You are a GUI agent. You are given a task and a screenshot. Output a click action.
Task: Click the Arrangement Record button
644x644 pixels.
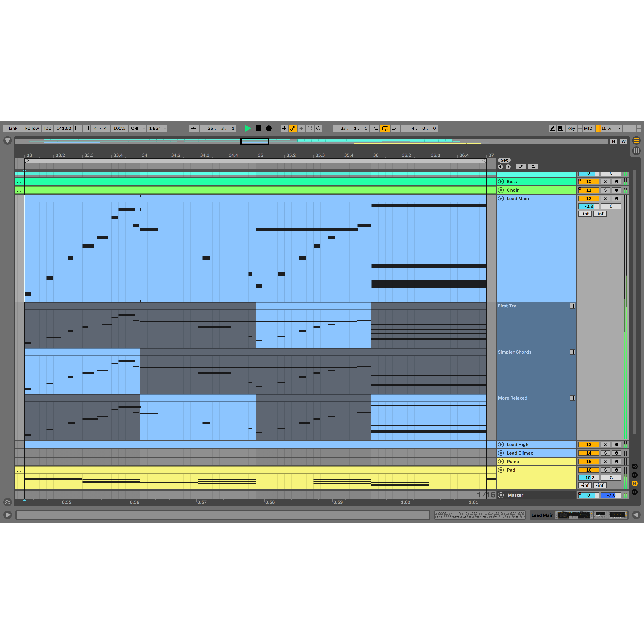[269, 128]
